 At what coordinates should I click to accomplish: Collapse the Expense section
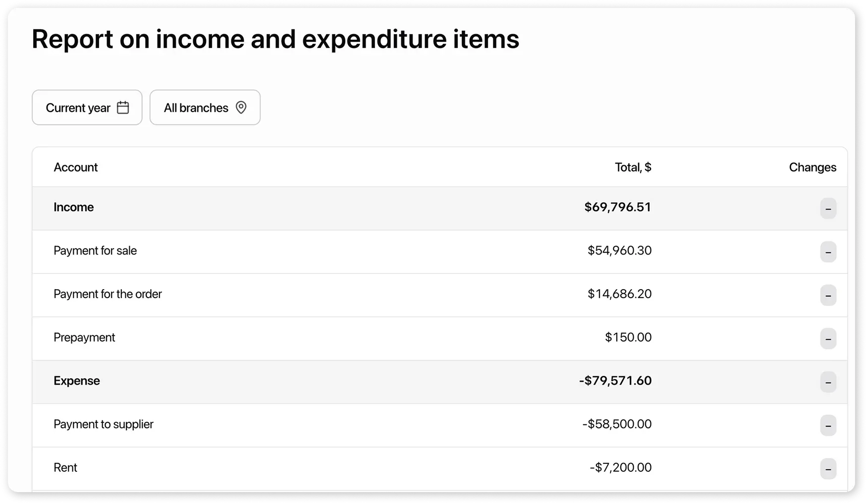828,382
